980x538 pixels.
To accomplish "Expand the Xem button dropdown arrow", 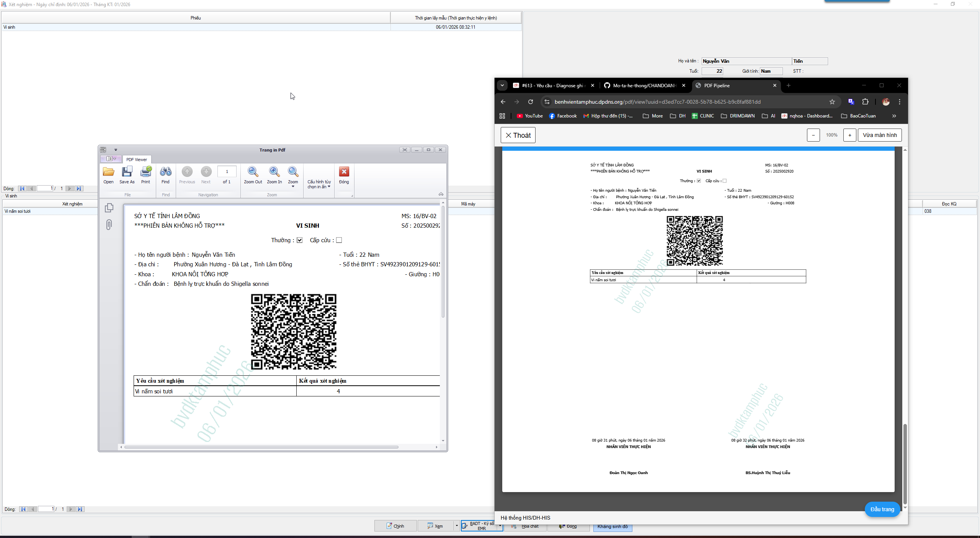I will [456, 526].
